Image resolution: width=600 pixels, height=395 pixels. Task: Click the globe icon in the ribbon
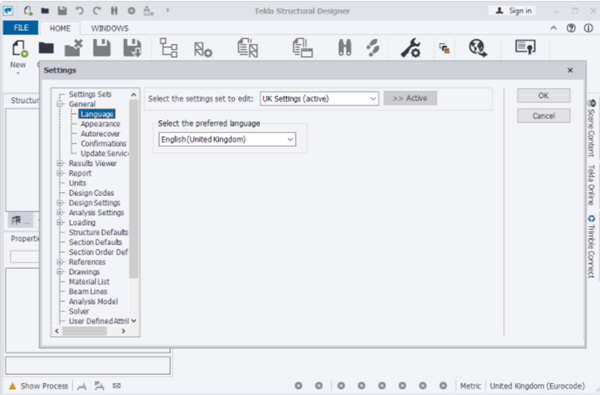(x=478, y=48)
